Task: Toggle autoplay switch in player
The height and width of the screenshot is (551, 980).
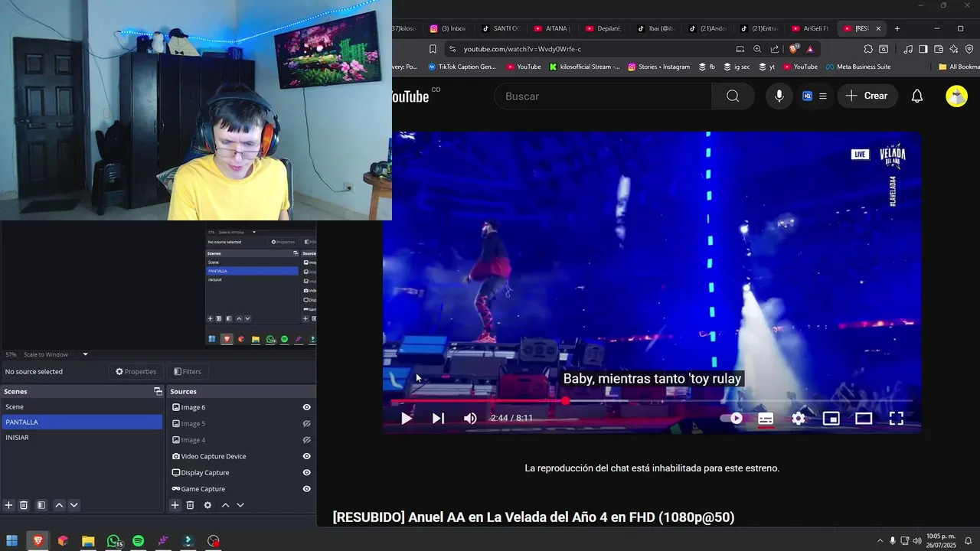Action: [x=732, y=419]
